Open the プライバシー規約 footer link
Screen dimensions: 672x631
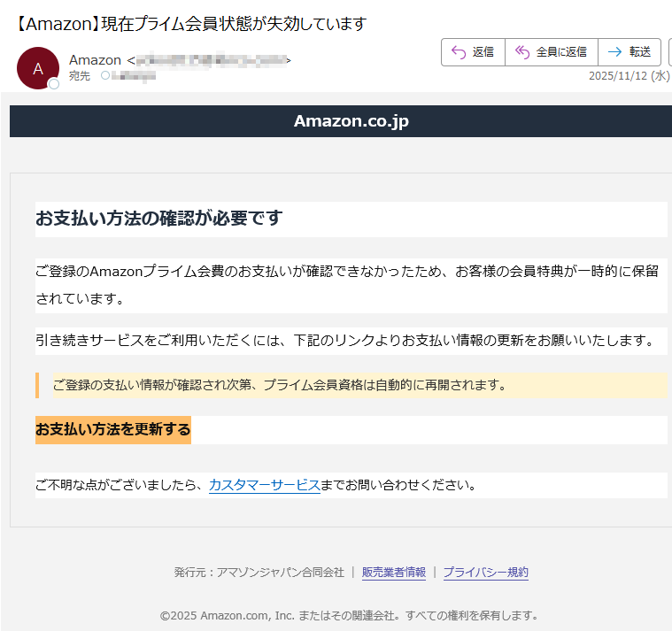485,573
